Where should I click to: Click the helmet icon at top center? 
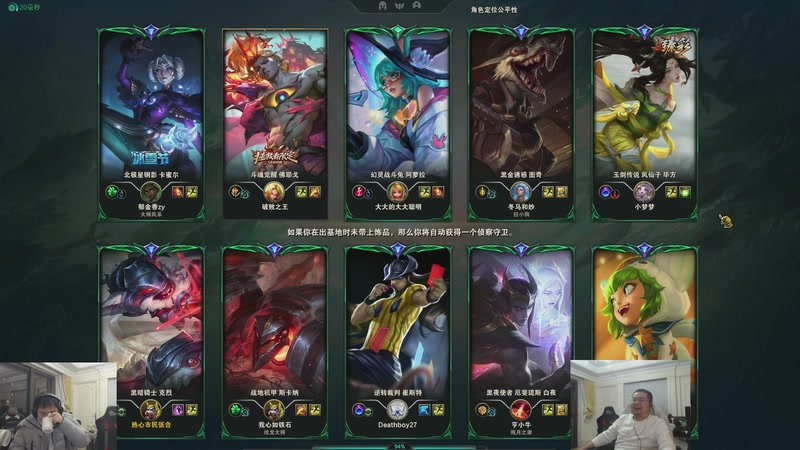(x=383, y=6)
